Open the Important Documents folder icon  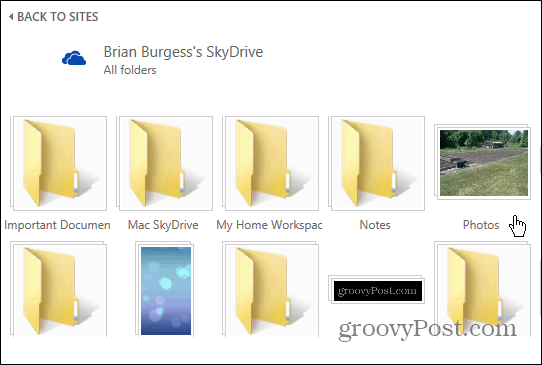58,163
